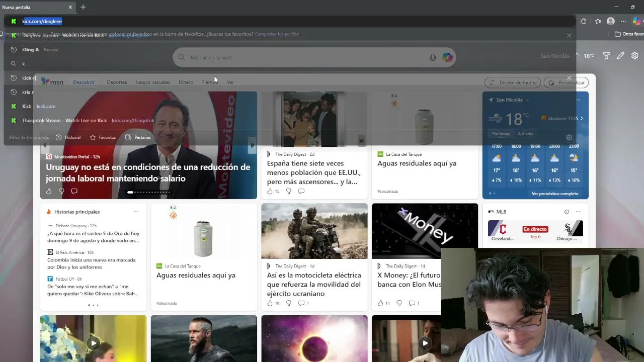
Task: Choose the Kick - kick.com suggestion
Action: [x=289, y=106]
